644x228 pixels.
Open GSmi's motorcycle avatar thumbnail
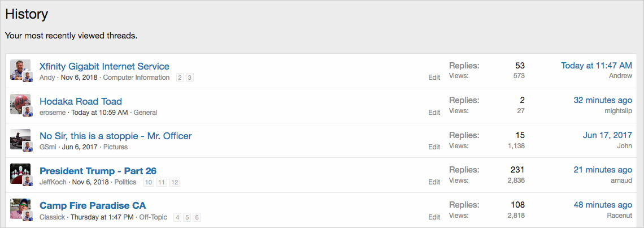pos(20,139)
